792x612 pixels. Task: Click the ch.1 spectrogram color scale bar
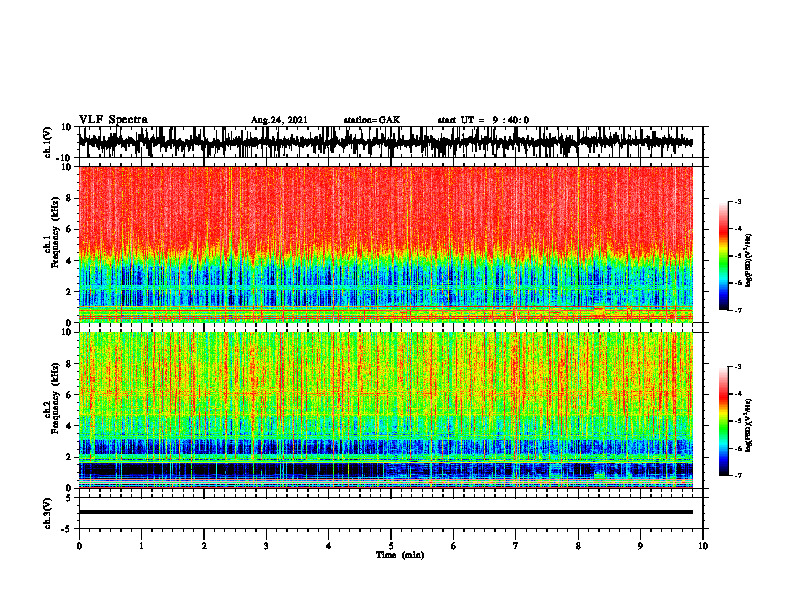pyautogui.click(x=724, y=256)
